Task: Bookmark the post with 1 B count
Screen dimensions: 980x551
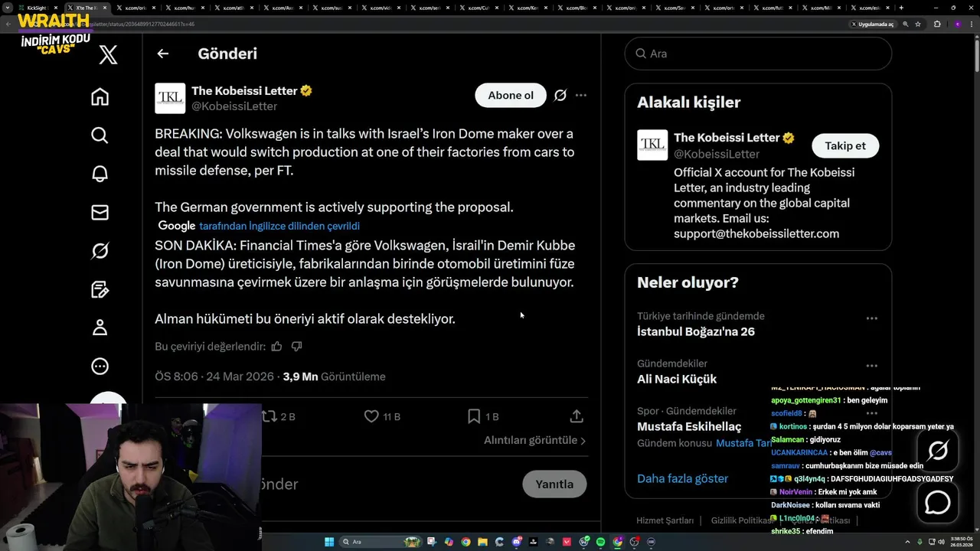Action: [483, 416]
